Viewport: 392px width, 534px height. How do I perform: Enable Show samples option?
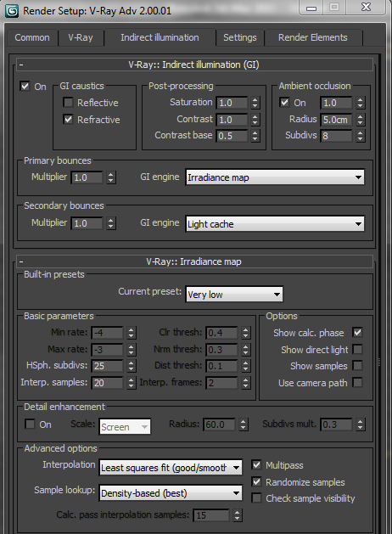357,366
